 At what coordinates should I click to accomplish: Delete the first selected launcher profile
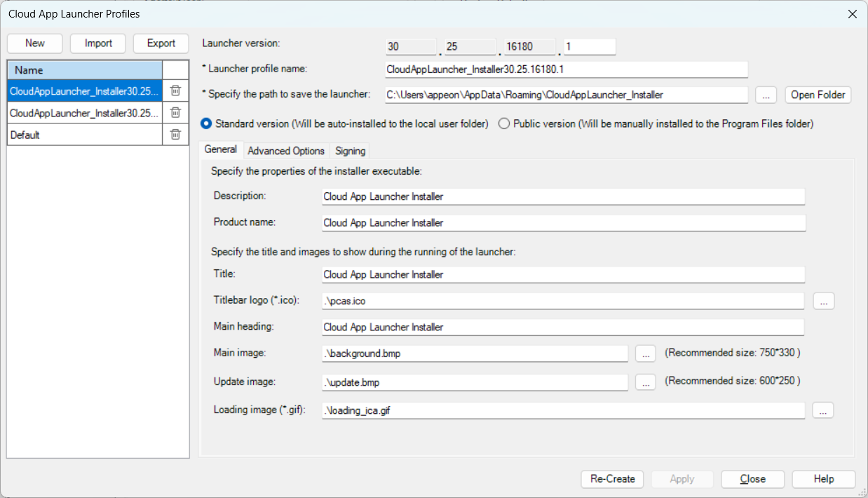tap(175, 90)
